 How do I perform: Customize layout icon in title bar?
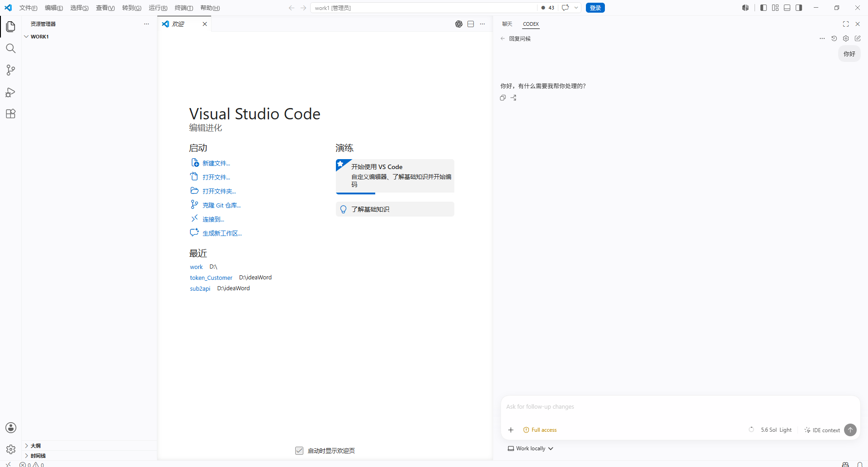[775, 8]
